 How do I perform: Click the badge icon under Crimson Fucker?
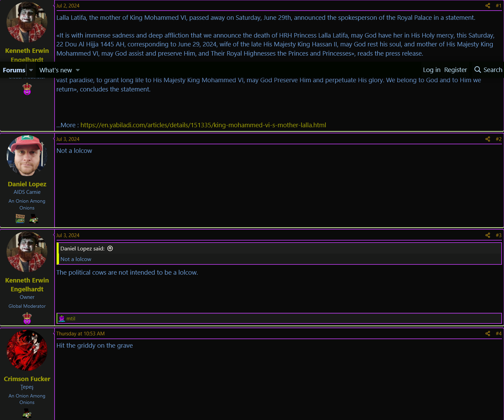(x=27, y=414)
